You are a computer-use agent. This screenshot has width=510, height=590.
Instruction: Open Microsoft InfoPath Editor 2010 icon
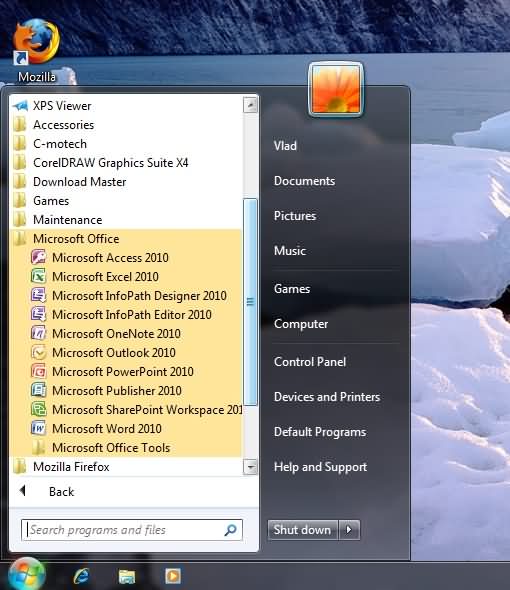[x=38, y=314]
